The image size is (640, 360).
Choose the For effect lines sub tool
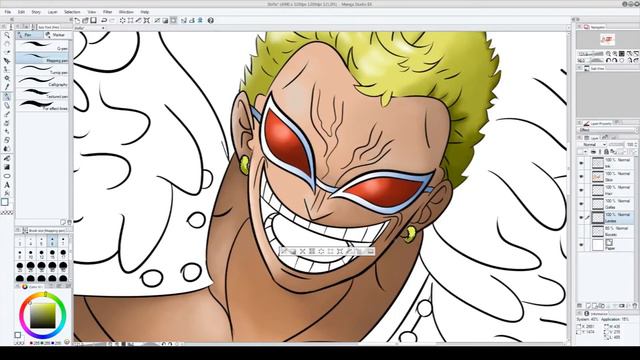click(x=42, y=105)
